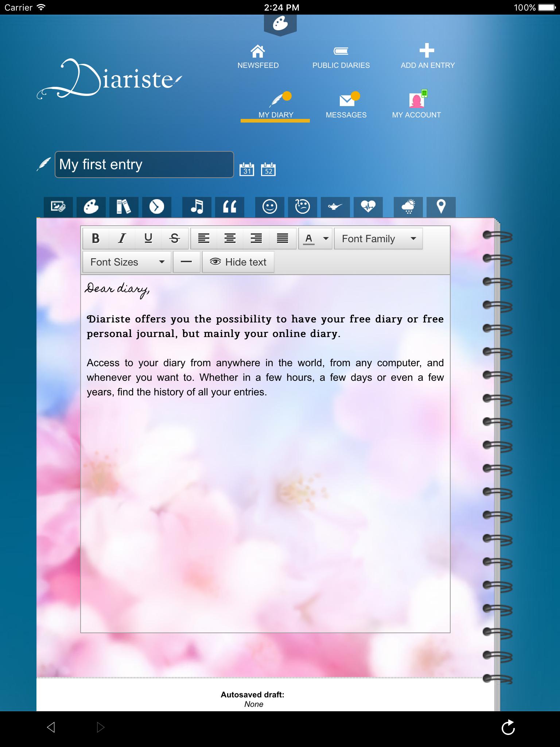Click the Hide text button

click(238, 262)
